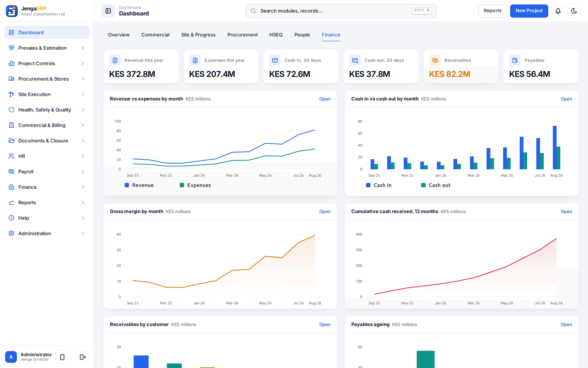Click the Site Execution crane icon
588x368 pixels.
tap(11, 94)
